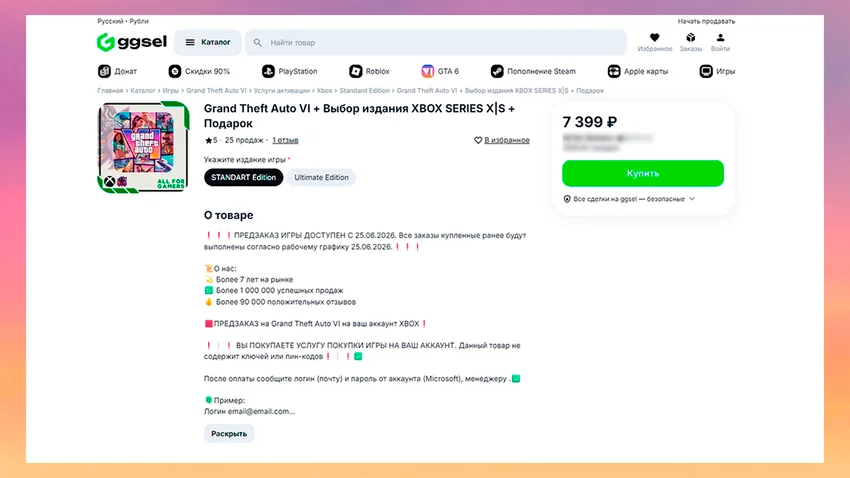The width and height of the screenshot is (850, 478).
Task: Click the Скидки 90% percent icon
Action: point(175,71)
